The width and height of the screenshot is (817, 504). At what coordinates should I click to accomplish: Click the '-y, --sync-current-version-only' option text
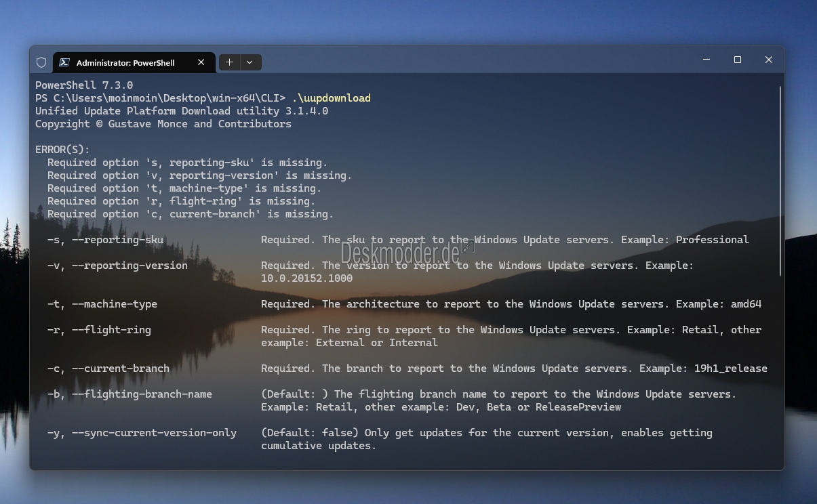click(x=142, y=433)
